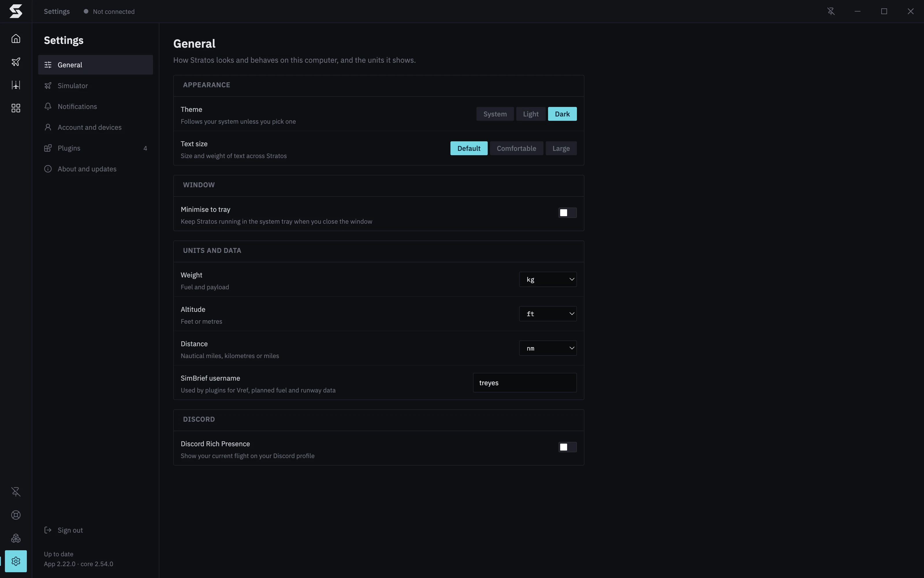
Task: Select the Default text size option
Action: [468, 148]
